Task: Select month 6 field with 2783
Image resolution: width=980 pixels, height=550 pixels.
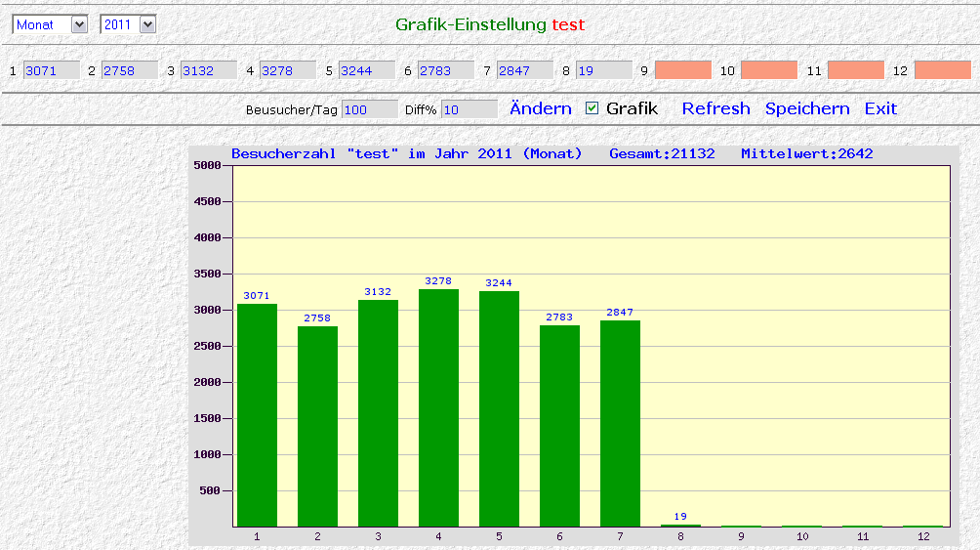Action: click(446, 70)
